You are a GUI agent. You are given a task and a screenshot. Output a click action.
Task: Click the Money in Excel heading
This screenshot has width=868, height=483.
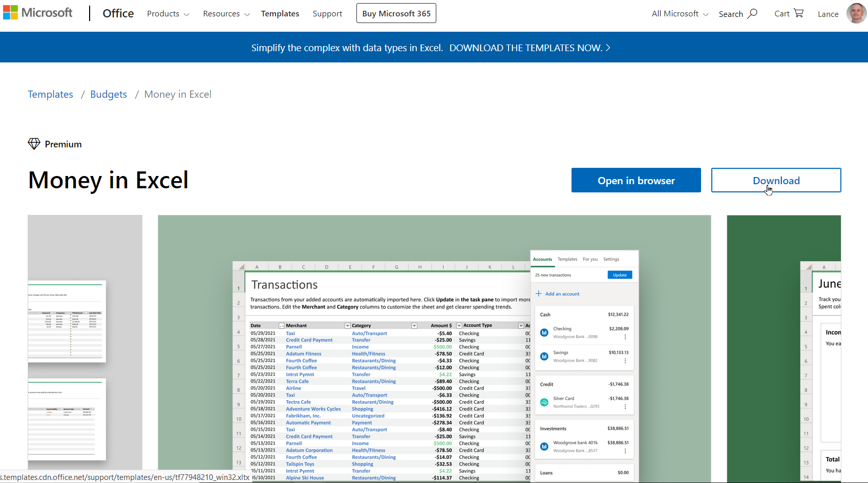click(108, 180)
